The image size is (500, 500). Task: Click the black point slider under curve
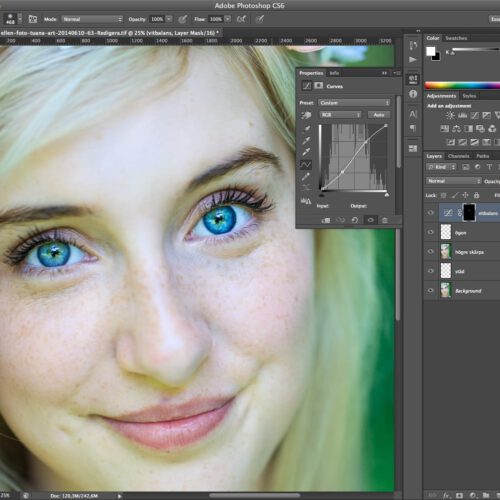coord(322,195)
